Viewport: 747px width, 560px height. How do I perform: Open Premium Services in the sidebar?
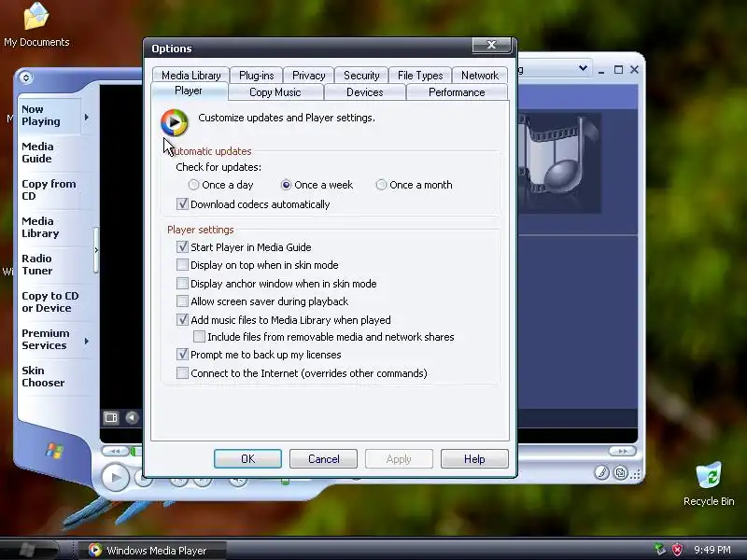coord(49,340)
